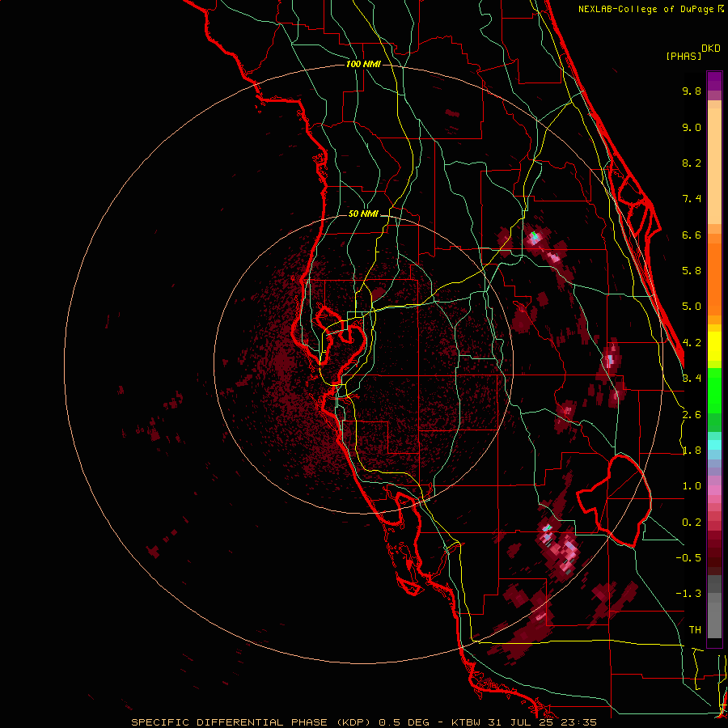Screen dimensions: 728x728
Task: Select the -0.5 scale value
Action: [688, 558]
